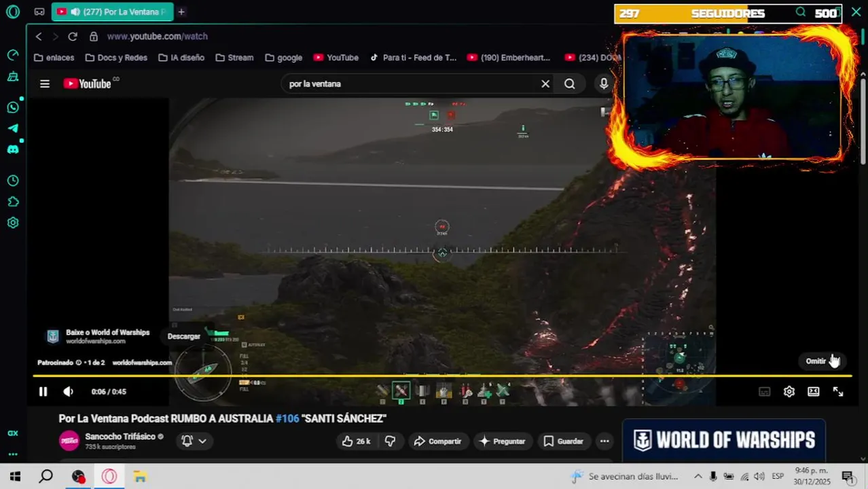Expand the notification bell dropdown
This screenshot has height=489, width=868.
(x=194, y=441)
